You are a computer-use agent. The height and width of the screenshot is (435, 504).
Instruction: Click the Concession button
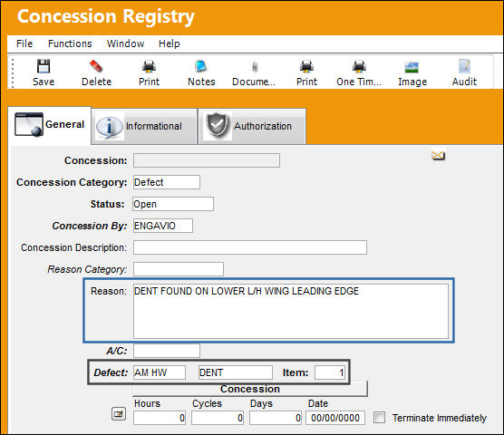250,389
